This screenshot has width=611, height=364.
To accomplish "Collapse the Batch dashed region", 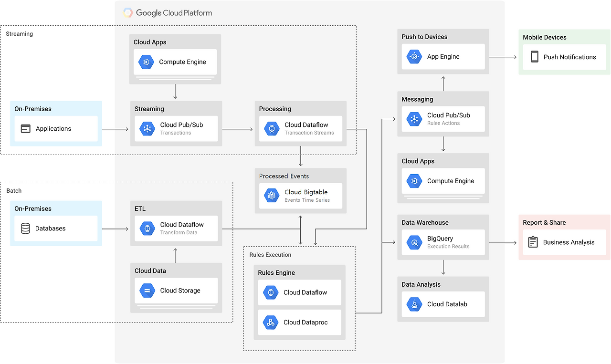I will click(13, 190).
